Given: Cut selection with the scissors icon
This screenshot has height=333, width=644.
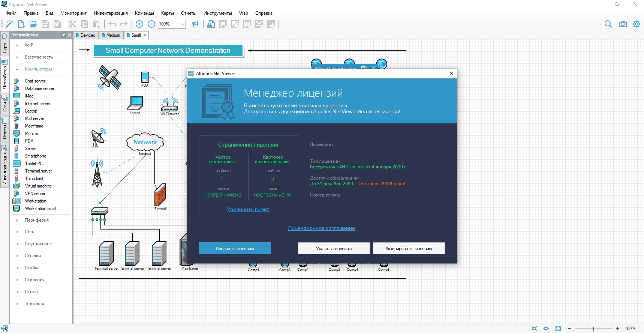Looking at the screenshot, I should click(x=73, y=24).
